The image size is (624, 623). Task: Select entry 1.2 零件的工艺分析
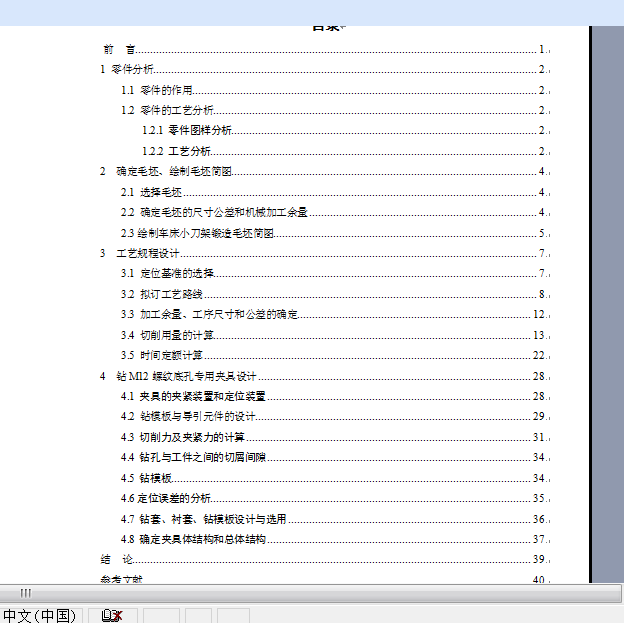point(335,110)
